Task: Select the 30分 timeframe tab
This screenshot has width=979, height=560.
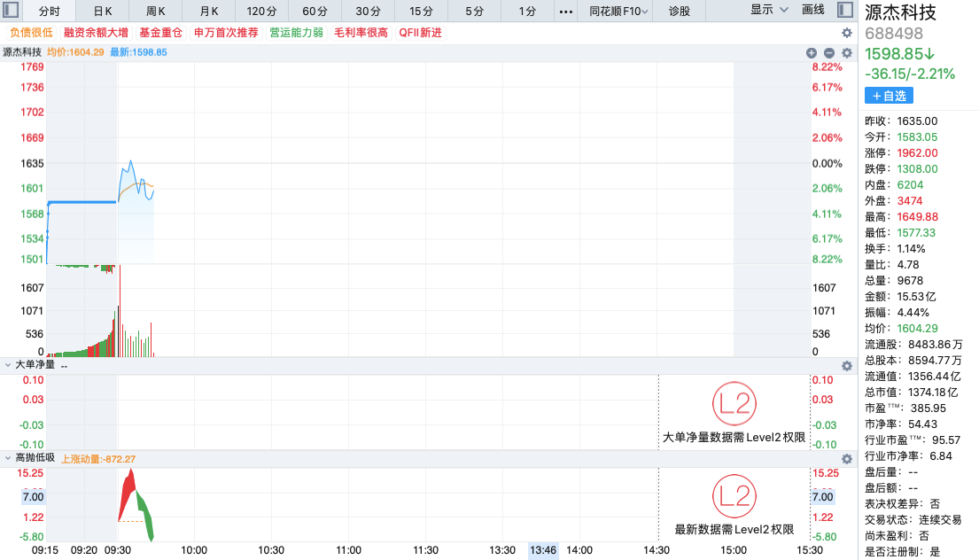Action: (368, 12)
